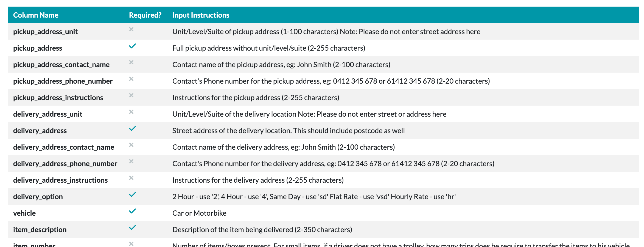Screen dimensions: 644x247
Task: Click the delivery_address_contact_name column label
Action: (x=64, y=147)
